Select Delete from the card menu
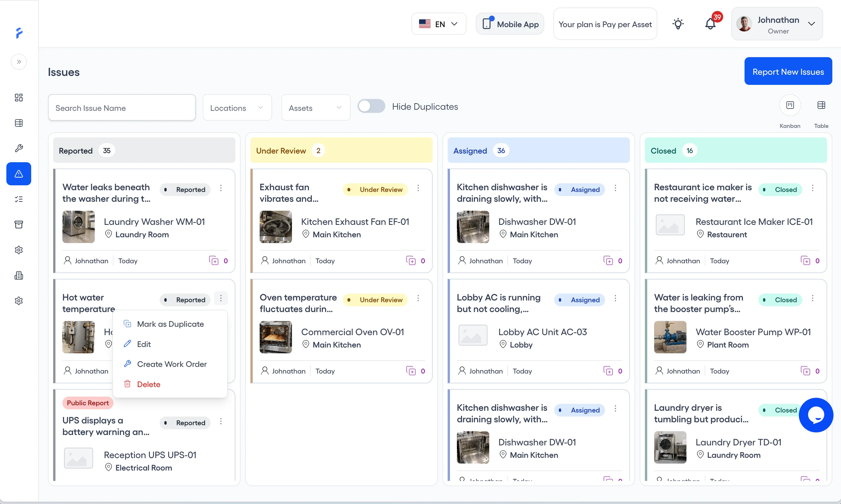The height and width of the screenshot is (504, 841). point(170,384)
